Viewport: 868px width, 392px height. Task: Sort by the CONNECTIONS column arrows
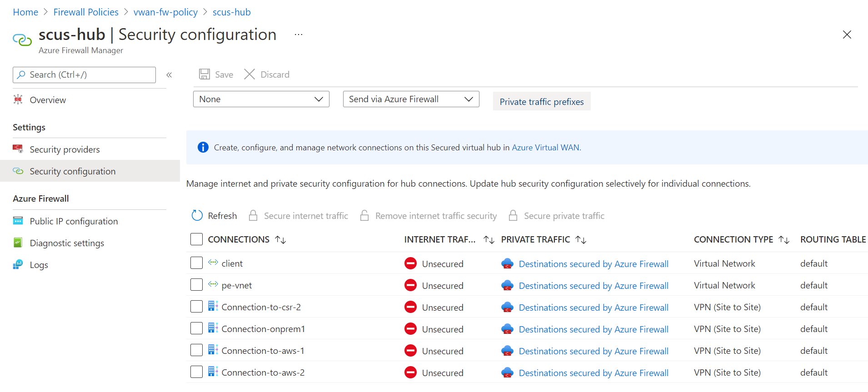(280, 239)
